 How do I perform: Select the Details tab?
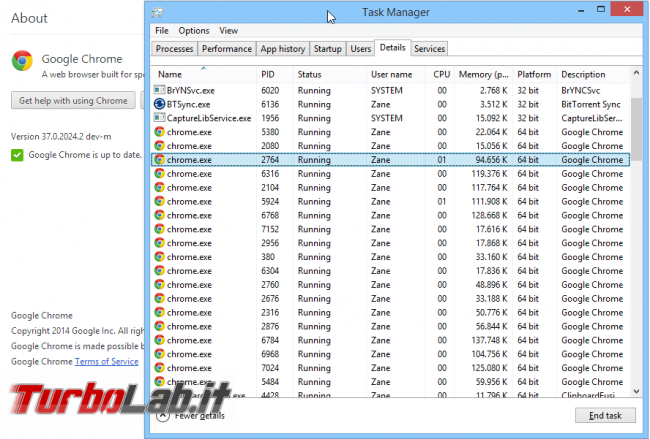393,48
